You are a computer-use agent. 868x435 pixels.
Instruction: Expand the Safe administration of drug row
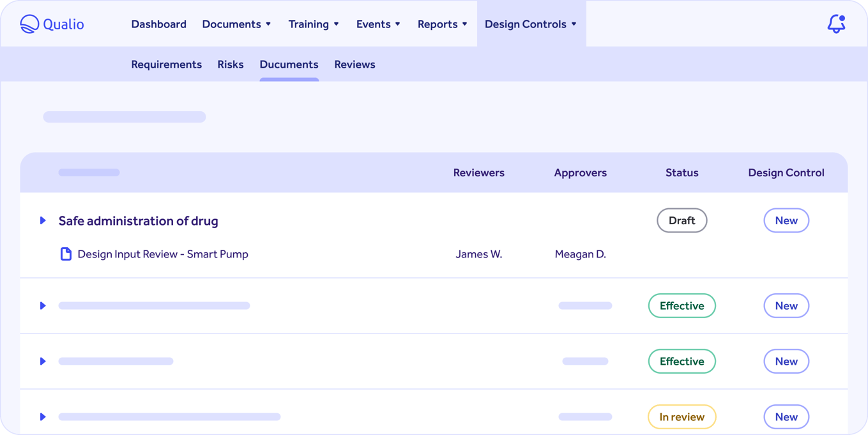(43, 220)
